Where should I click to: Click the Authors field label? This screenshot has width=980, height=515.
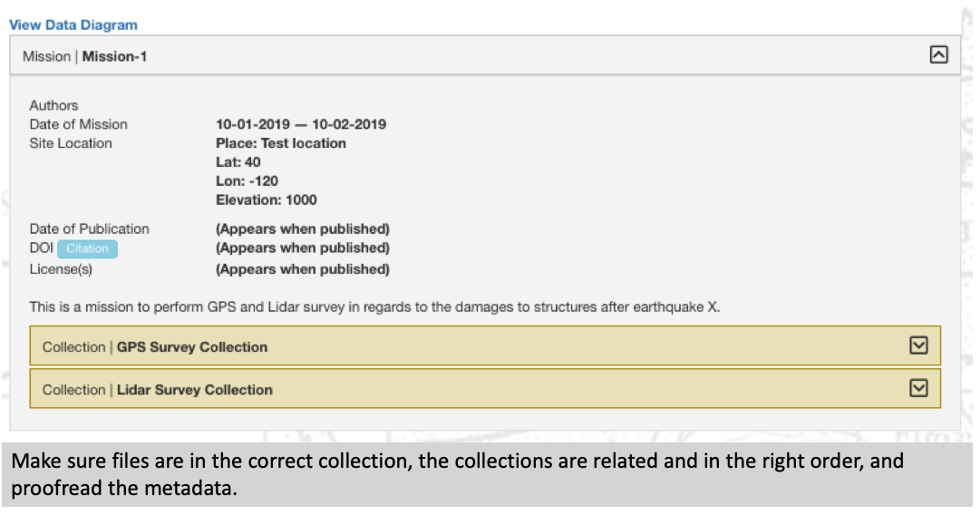tap(53, 105)
